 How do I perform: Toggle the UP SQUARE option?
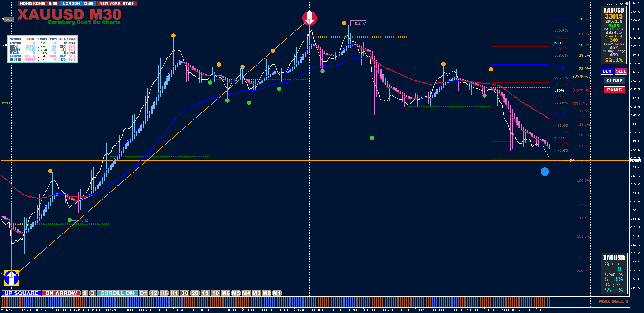point(21,293)
